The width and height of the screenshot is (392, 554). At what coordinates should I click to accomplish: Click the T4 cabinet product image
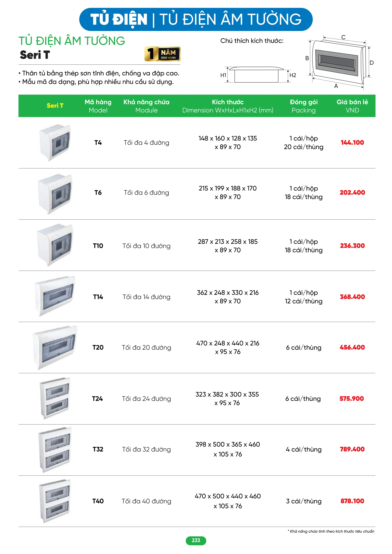point(55,142)
